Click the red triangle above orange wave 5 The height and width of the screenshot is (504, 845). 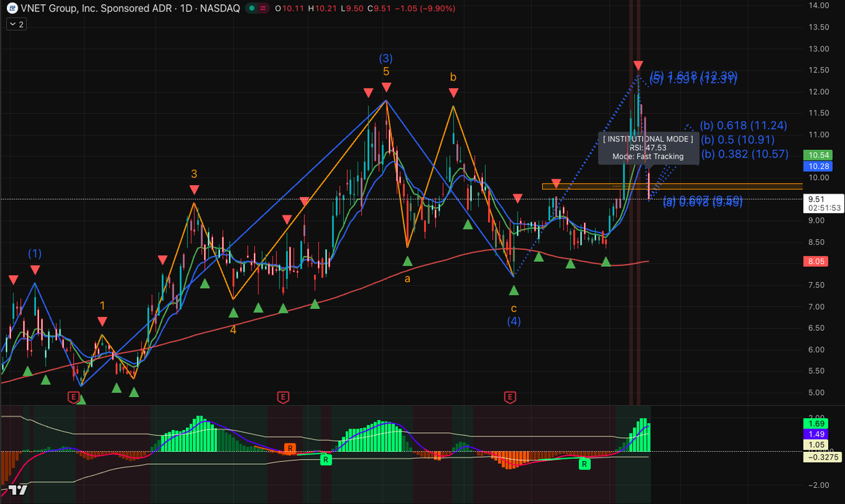pos(387,87)
